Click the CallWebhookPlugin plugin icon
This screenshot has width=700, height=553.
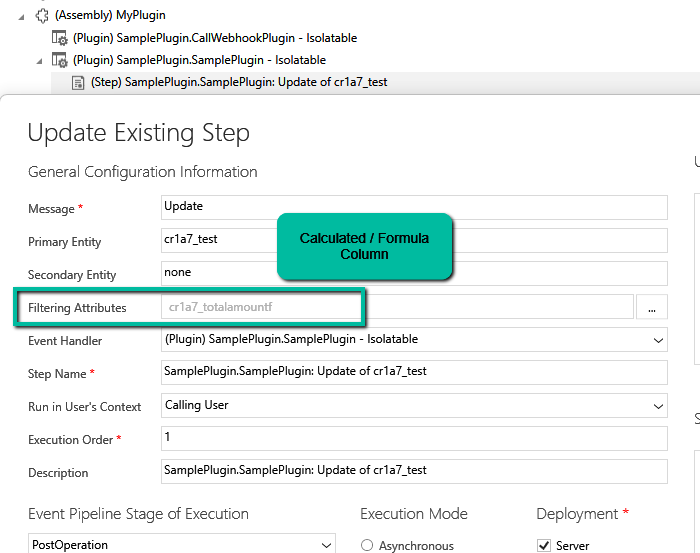pos(60,38)
